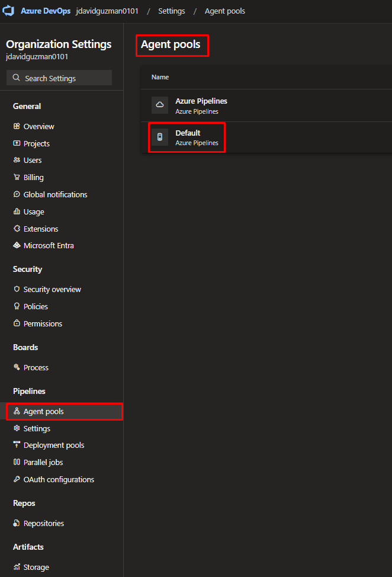This screenshot has height=577, width=392.
Task: Click the Overview grid icon in sidebar
Action: pos(17,126)
